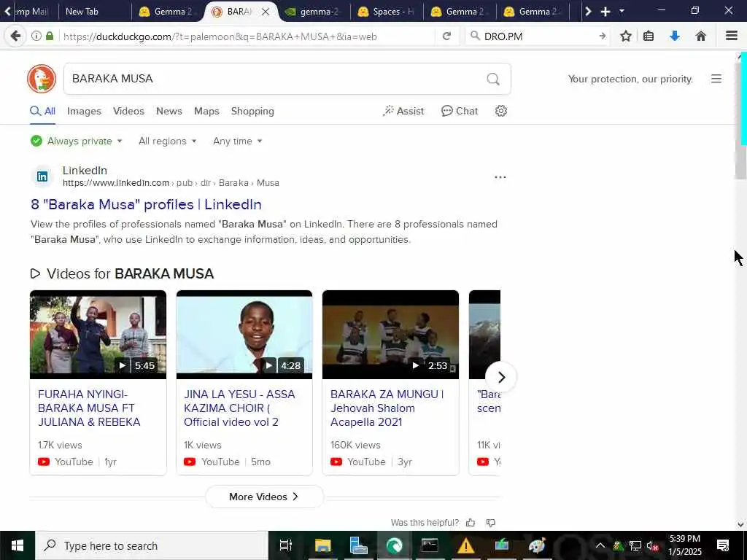Screen dimensions: 747x560
Task: Open FURAHA NYINGI- BARAKA MUSA video title
Action: 89,408
